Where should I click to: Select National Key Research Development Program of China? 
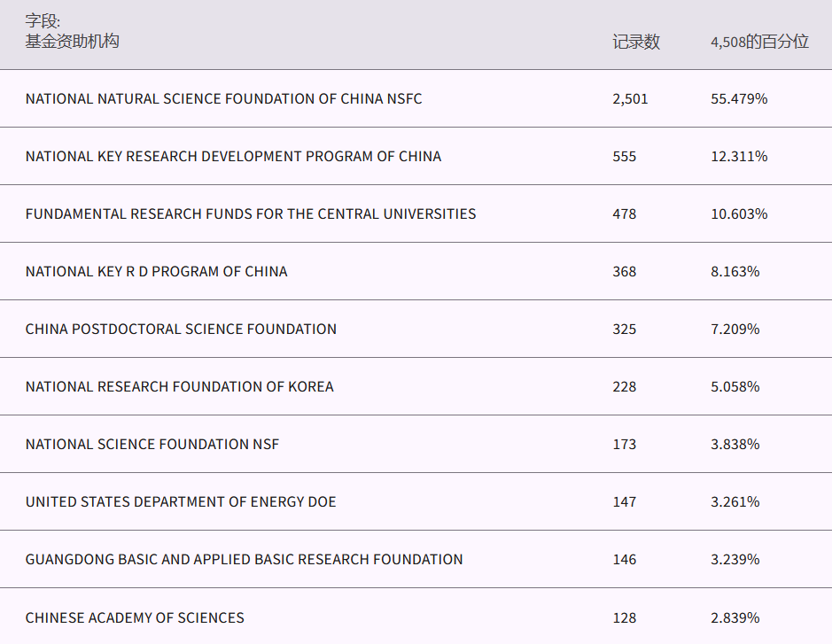[x=233, y=157]
